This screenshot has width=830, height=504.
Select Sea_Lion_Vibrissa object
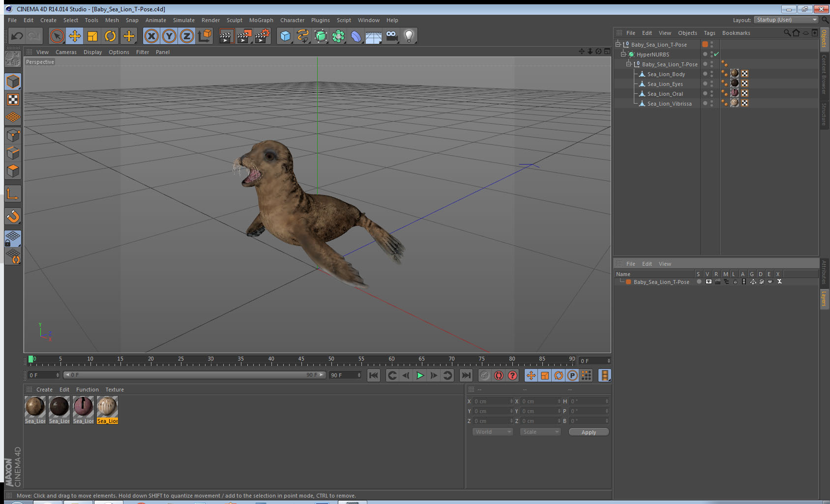point(669,104)
